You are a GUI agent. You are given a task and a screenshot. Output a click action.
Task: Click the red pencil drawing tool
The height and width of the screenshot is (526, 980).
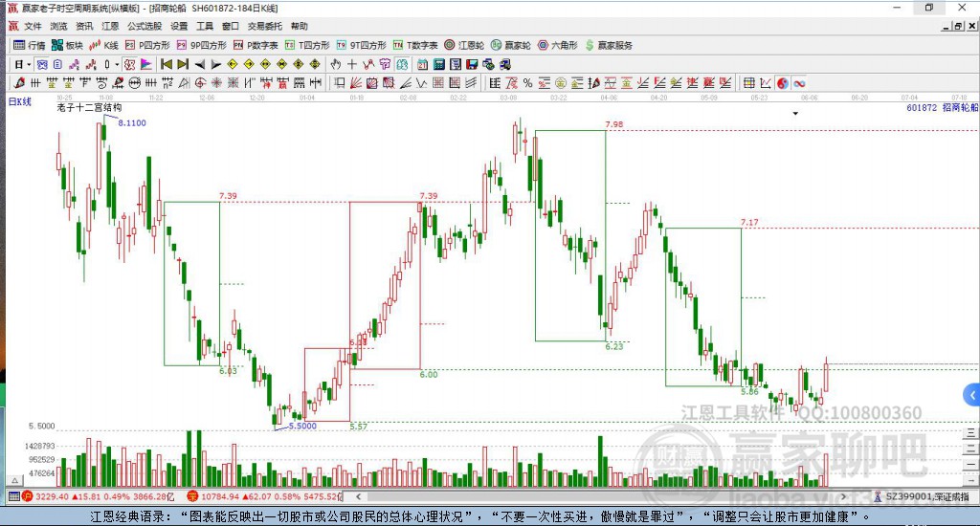point(19,83)
